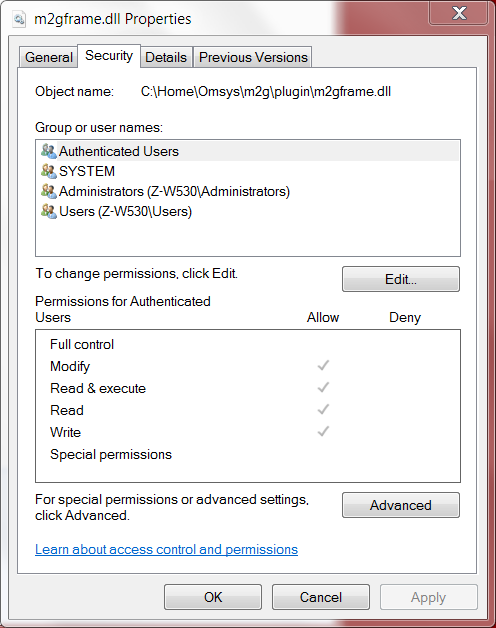Open Advanced security settings

click(401, 505)
